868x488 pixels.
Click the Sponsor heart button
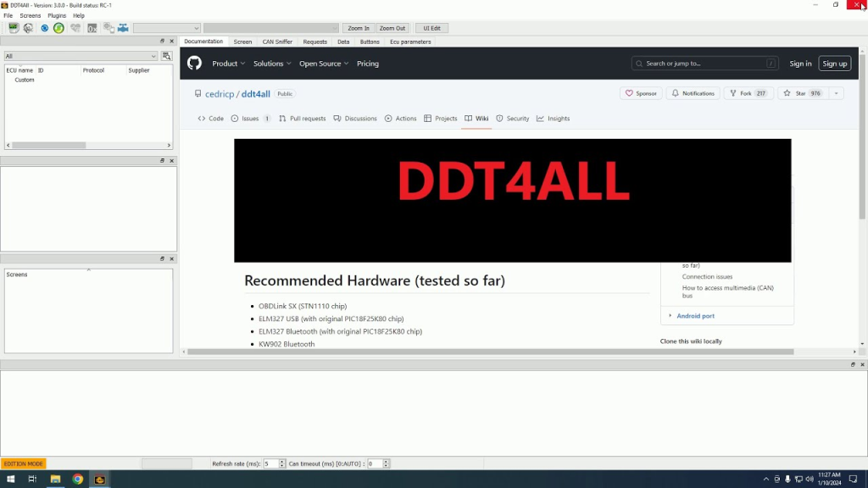tap(641, 93)
